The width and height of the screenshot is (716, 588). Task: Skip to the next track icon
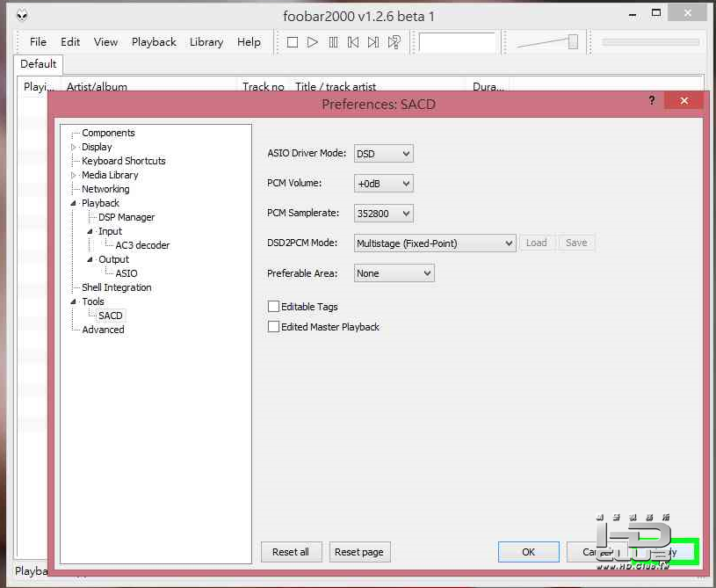373,42
